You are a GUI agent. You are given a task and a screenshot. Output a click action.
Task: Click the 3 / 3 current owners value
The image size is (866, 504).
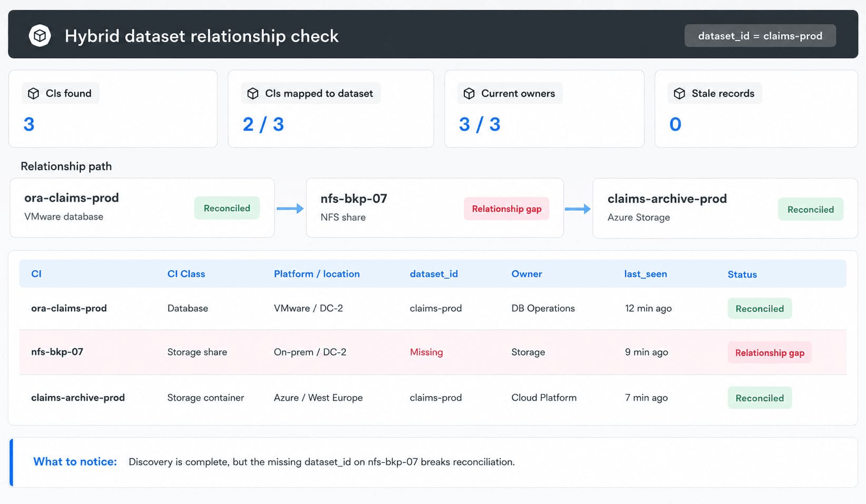tap(480, 124)
